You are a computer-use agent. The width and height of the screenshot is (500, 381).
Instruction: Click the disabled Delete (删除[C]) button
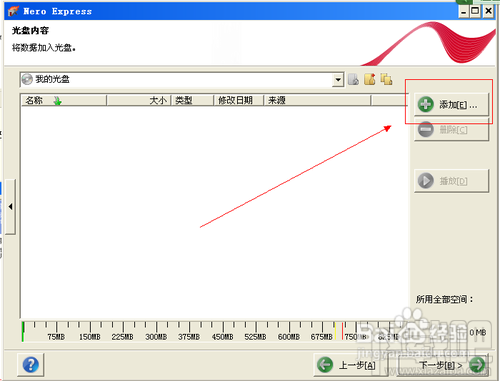point(452,129)
